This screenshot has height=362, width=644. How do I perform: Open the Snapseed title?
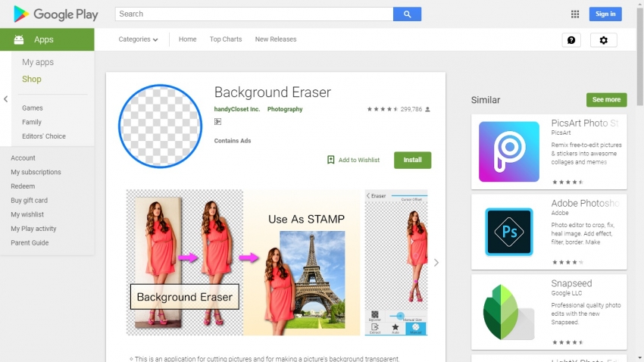tap(571, 283)
